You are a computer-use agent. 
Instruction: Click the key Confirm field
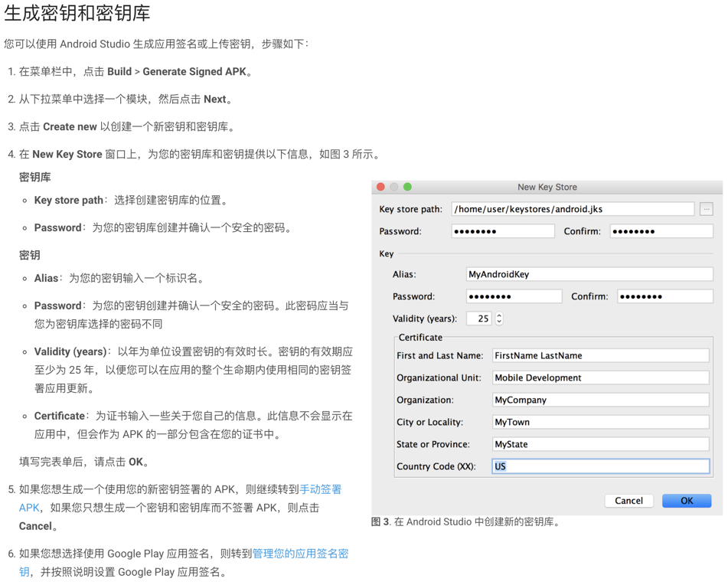pyautogui.click(x=664, y=296)
